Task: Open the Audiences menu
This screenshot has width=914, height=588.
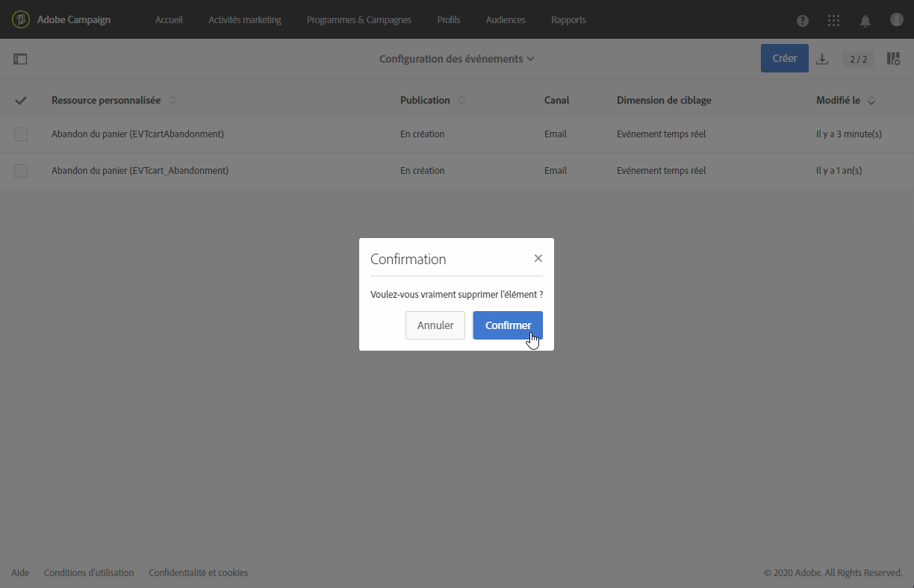Action: pyautogui.click(x=506, y=20)
